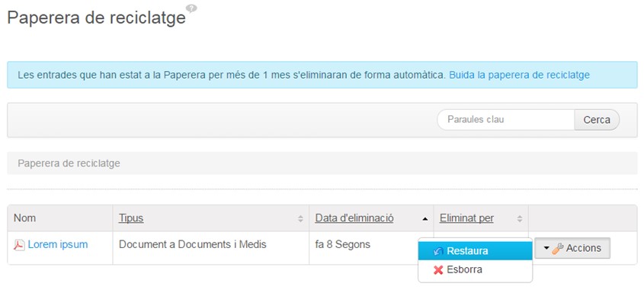Sort by Data d'eliminació column header

354,218
